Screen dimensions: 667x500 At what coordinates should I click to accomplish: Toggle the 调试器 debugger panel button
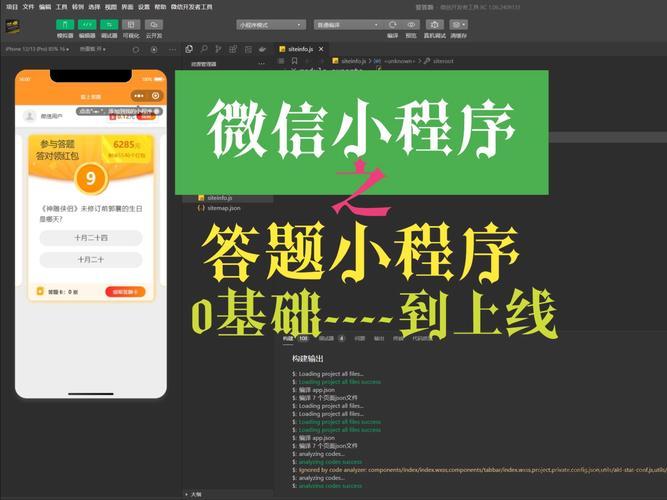click(109, 24)
